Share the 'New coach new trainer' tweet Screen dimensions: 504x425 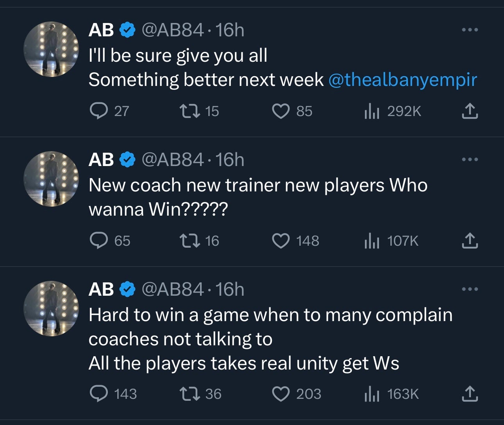[469, 241]
